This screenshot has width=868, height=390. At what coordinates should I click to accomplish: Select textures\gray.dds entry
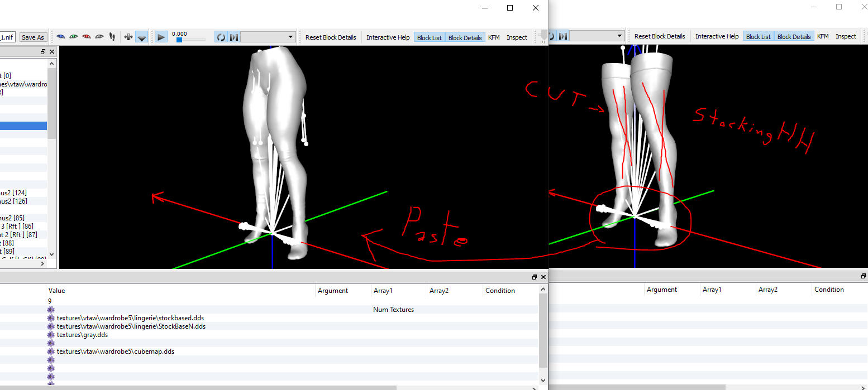(82, 335)
